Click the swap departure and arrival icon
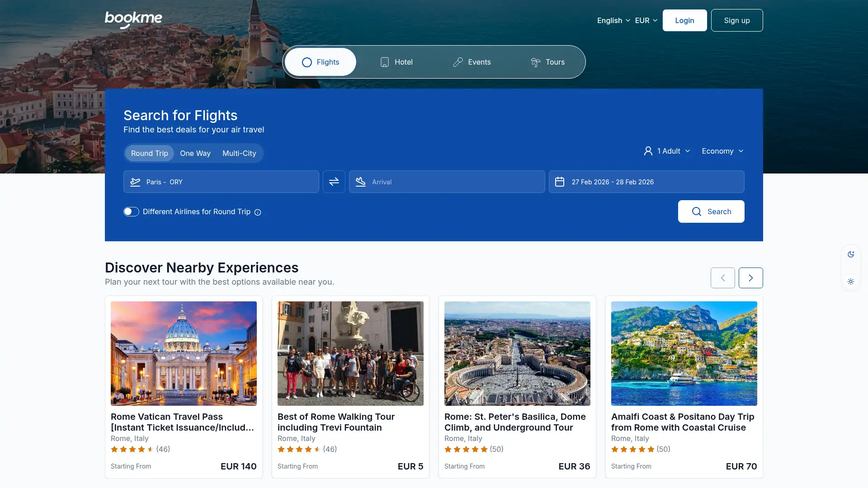The width and height of the screenshot is (868, 488). 334,182
